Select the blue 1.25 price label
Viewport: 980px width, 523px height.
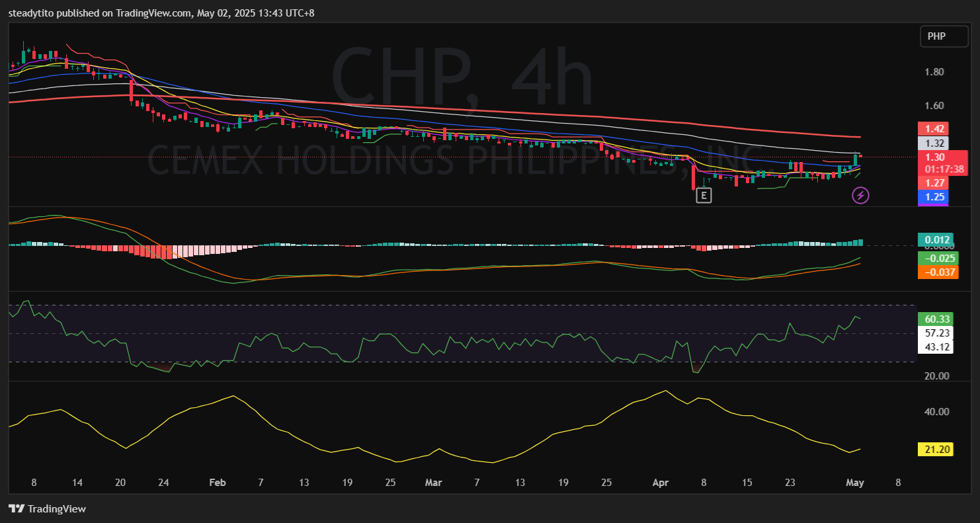[933, 197]
